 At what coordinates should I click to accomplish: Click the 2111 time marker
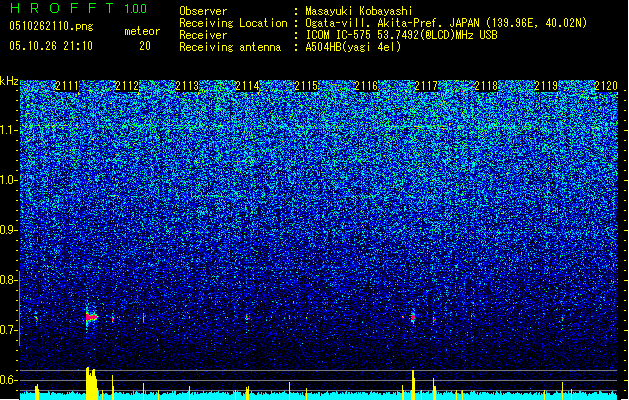(x=67, y=86)
